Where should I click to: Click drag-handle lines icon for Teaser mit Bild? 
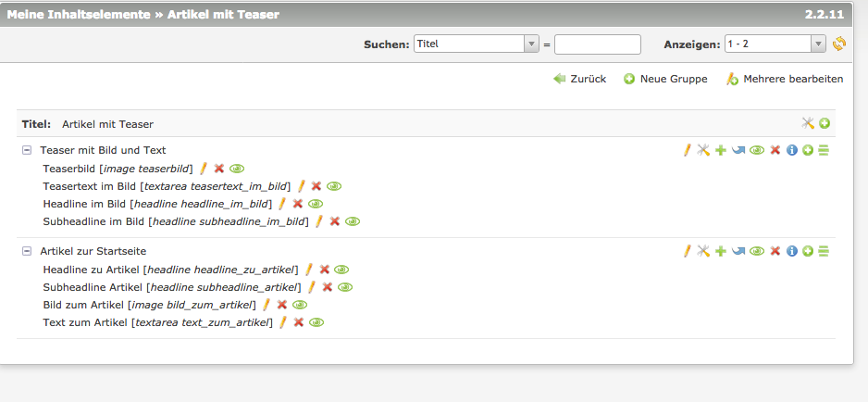(824, 150)
